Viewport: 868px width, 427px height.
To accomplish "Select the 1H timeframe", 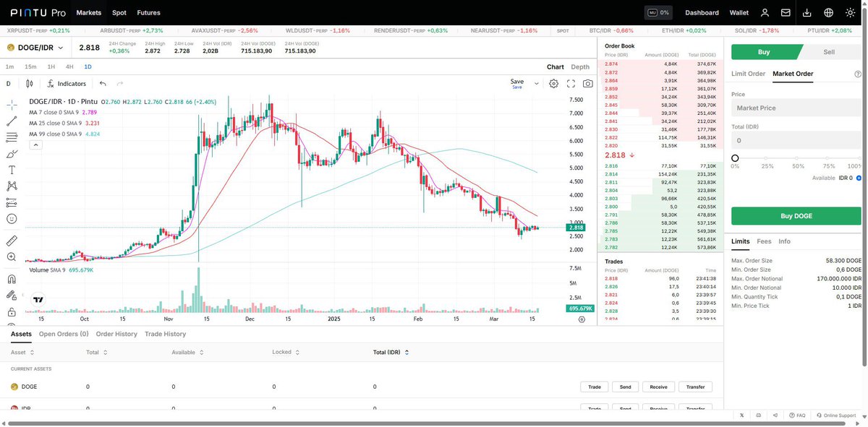I will (51, 66).
